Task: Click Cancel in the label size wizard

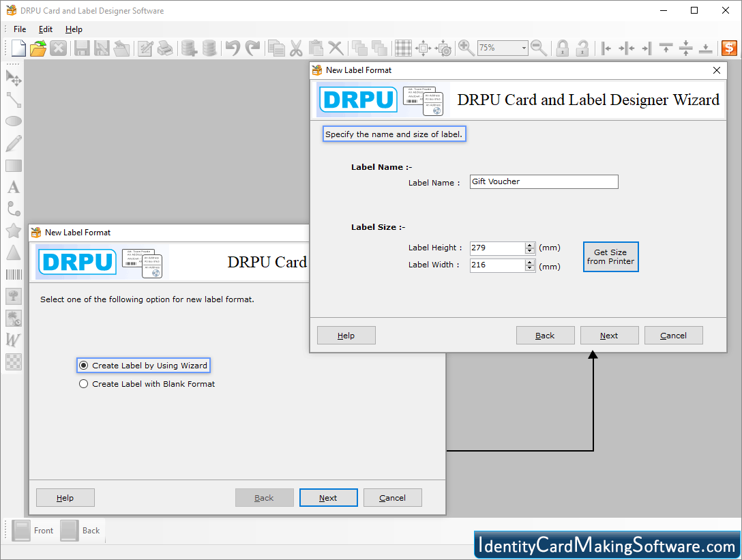Action: point(673,336)
